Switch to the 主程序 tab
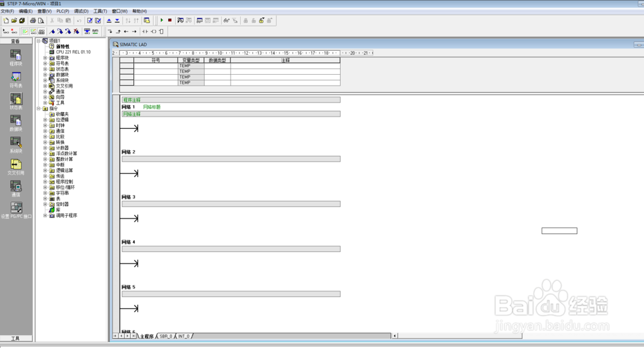This screenshot has width=644, height=348. (147, 336)
